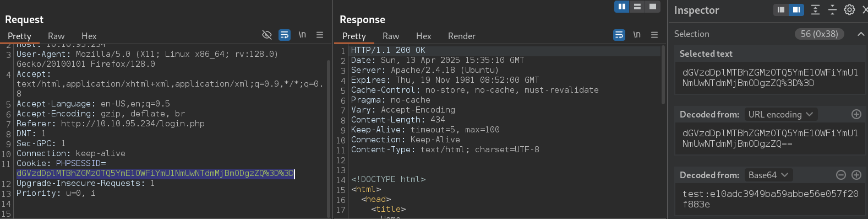
Task: Dock Inspector panel to the left
Action: click(x=781, y=9)
